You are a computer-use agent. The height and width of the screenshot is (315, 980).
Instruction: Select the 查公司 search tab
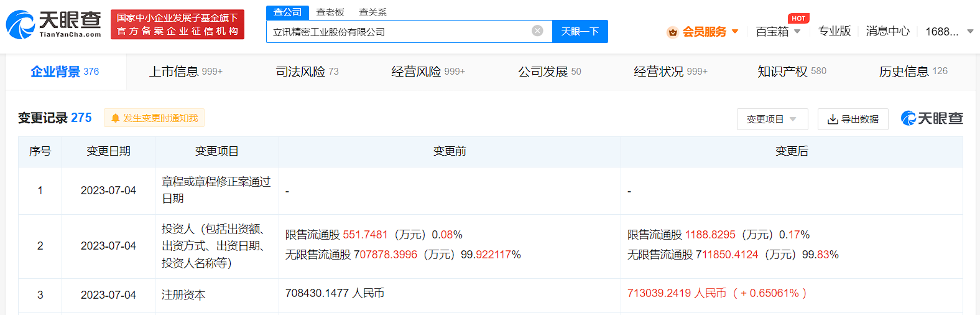[287, 12]
